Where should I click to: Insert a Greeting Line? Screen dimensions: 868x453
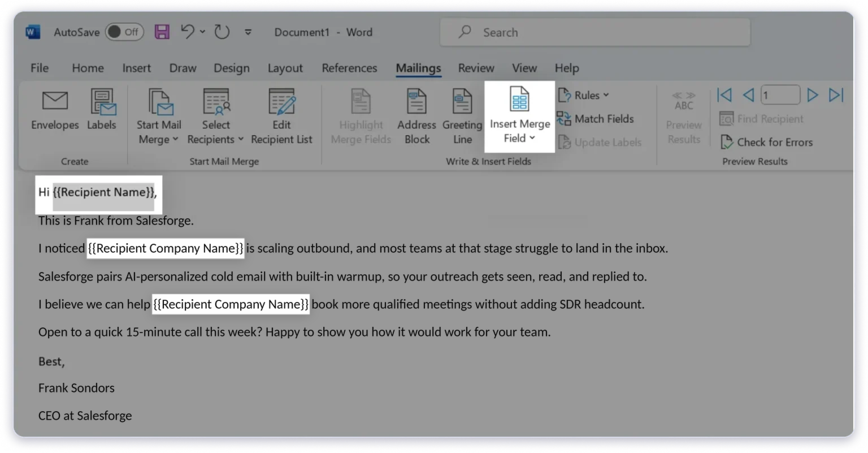point(462,117)
